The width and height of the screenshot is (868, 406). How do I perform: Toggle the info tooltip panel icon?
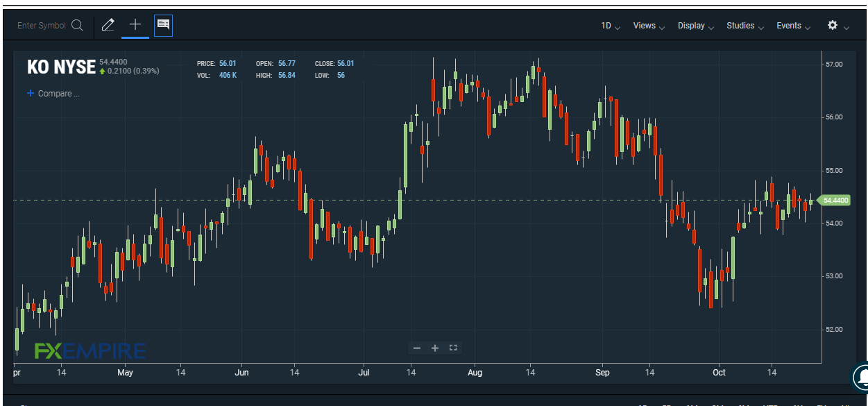163,26
